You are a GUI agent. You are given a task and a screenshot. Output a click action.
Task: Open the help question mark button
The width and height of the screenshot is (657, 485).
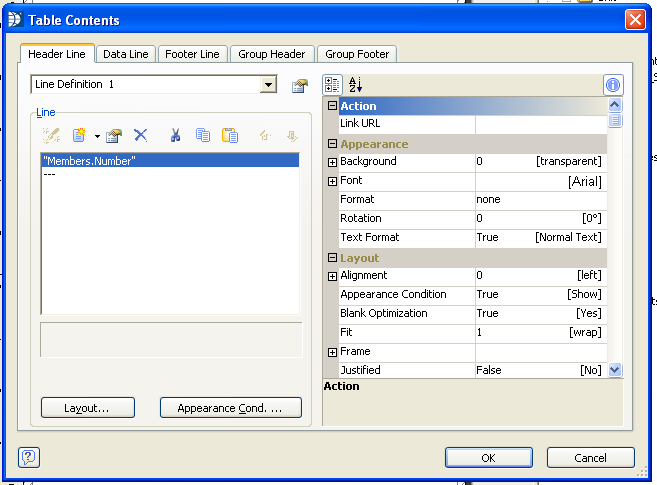pos(29,457)
